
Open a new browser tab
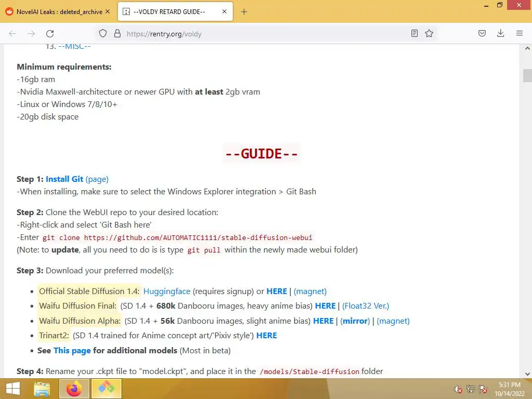244,12
